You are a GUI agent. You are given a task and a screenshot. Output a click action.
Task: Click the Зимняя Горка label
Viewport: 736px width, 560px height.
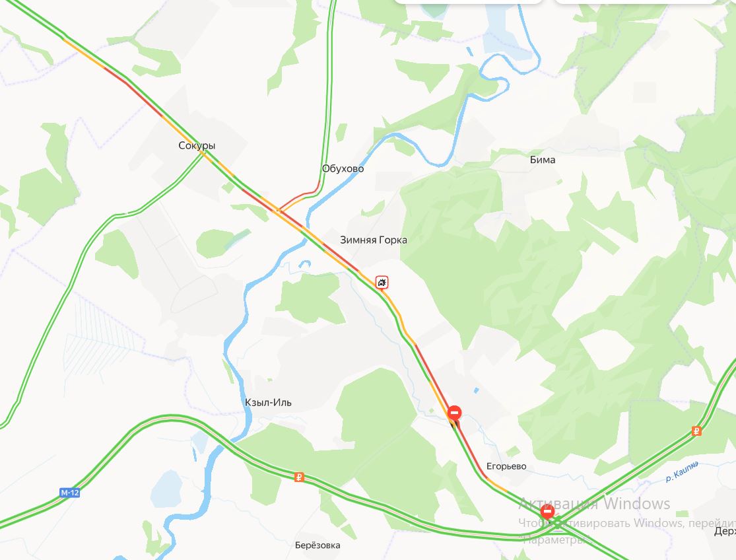click(x=373, y=240)
